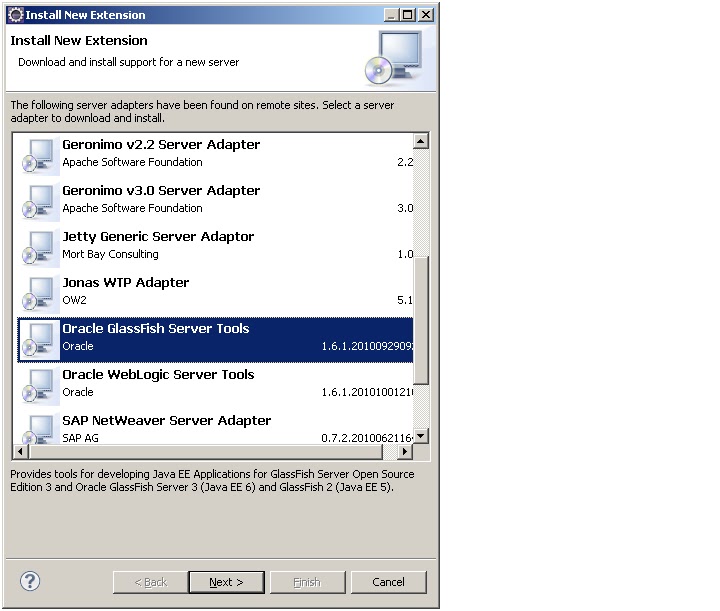Click the vertical scrollbar thumb
Screen dimensions: 720x611
click(x=421, y=320)
